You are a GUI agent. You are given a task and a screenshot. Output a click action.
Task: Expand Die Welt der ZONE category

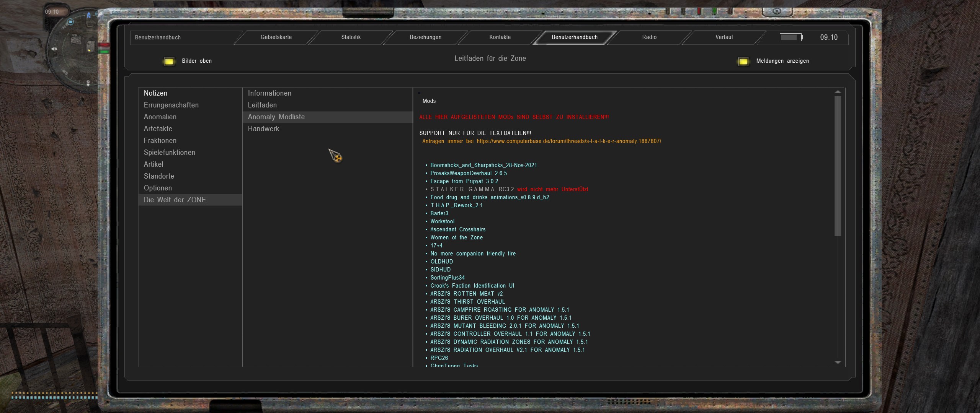click(175, 200)
